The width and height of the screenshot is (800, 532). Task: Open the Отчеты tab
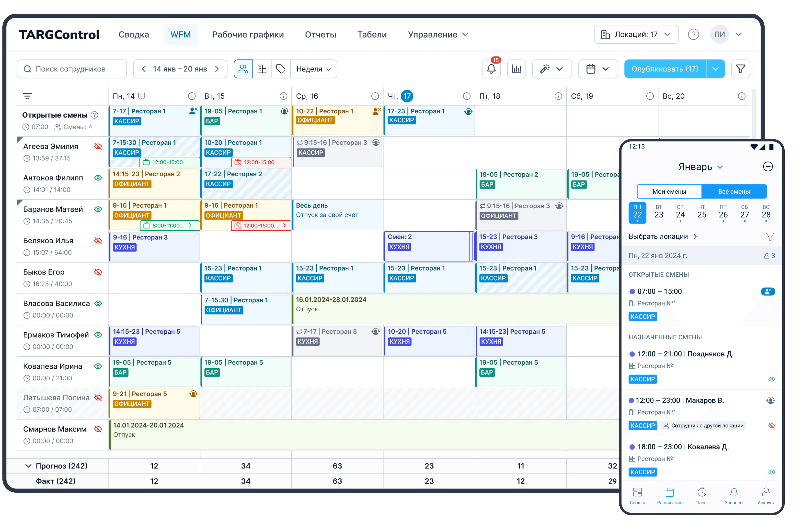[320, 34]
